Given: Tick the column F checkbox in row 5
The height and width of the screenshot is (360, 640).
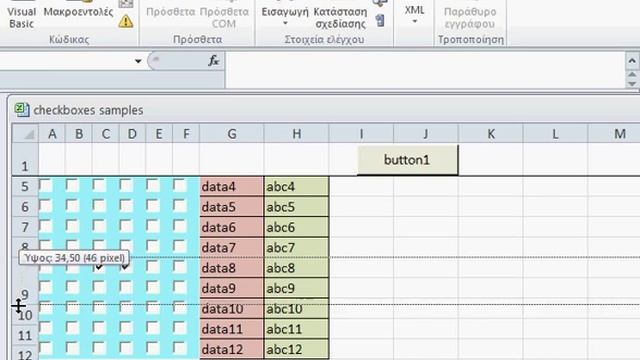Looking at the screenshot, I should click(180, 185).
